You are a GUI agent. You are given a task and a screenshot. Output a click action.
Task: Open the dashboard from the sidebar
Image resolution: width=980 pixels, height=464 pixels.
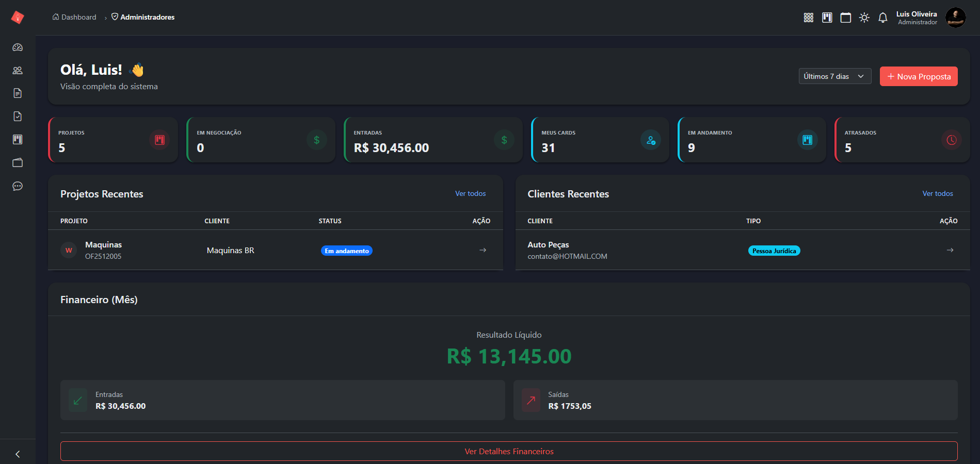pos(18,47)
